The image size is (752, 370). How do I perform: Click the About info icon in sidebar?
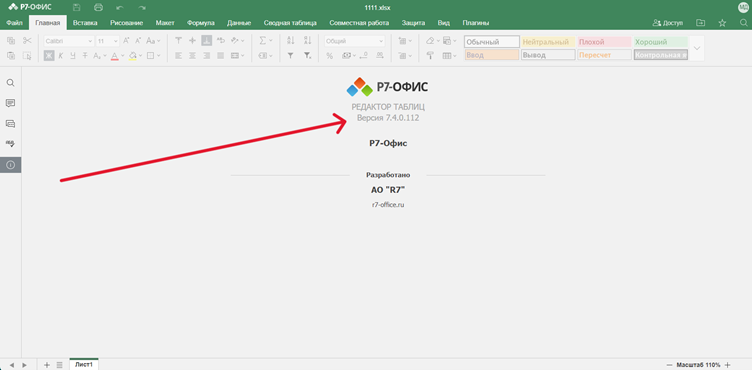pyautogui.click(x=10, y=165)
